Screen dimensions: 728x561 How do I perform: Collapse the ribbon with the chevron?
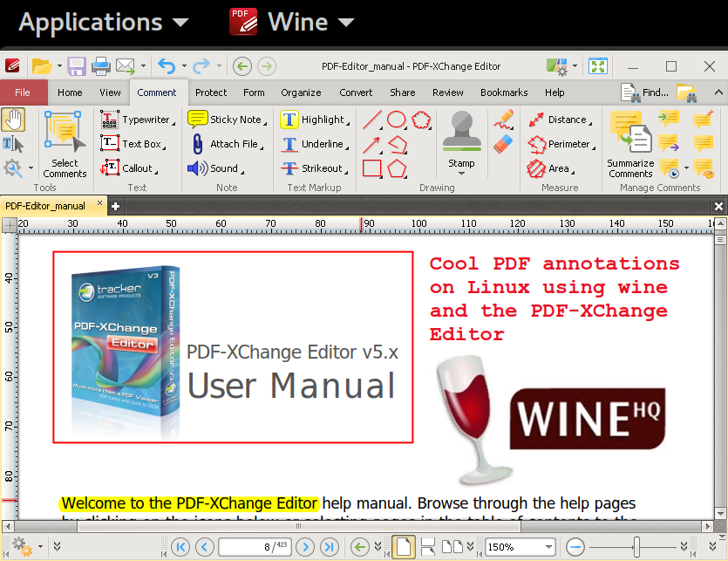[718, 92]
